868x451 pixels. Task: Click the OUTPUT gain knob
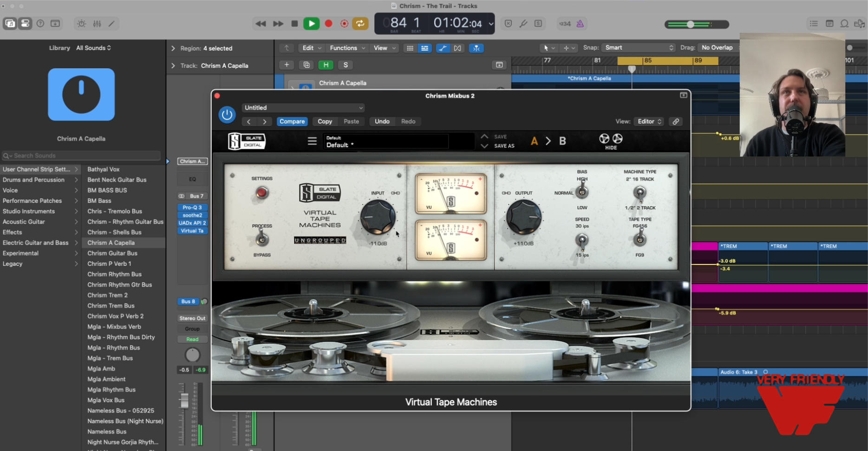coord(523,217)
